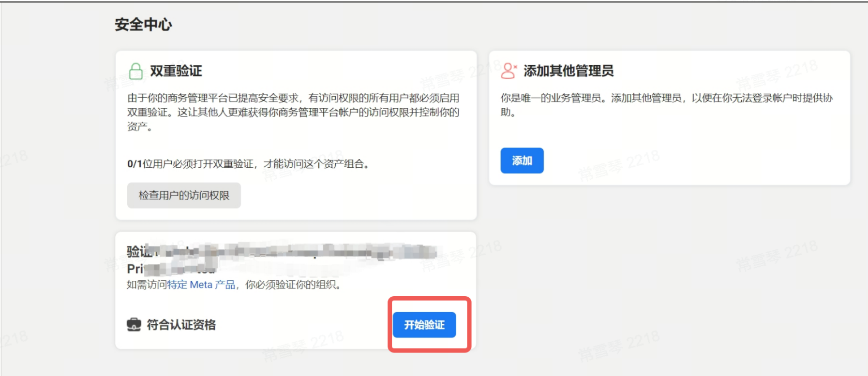Click the 安全中心 page title

coord(143,24)
